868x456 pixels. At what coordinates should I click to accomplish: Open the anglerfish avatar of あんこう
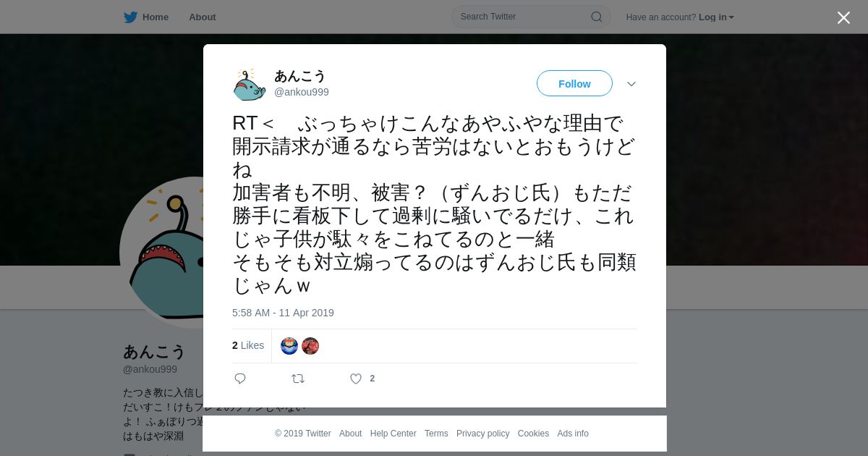tap(250, 84)
